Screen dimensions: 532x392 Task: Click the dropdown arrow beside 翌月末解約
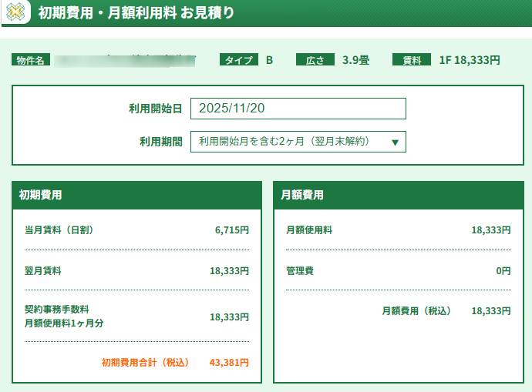point(395,142)
